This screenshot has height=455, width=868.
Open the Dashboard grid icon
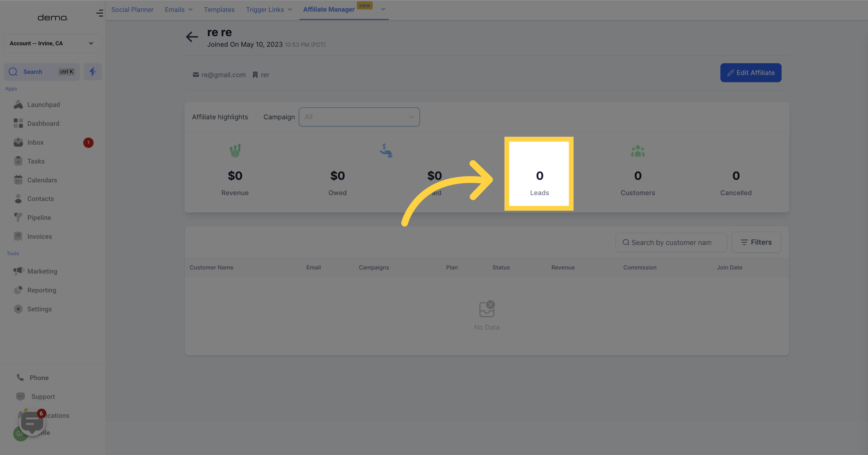tap(18, 123)
